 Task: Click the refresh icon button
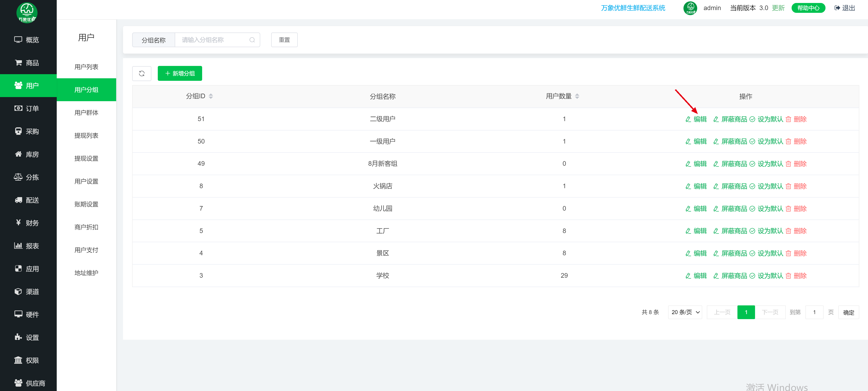(x=142, y=73)
